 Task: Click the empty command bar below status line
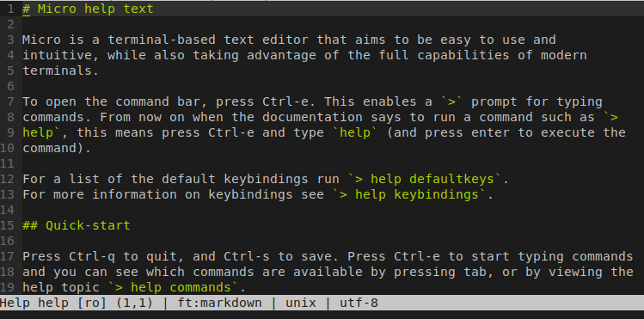(x=322, y=315)
